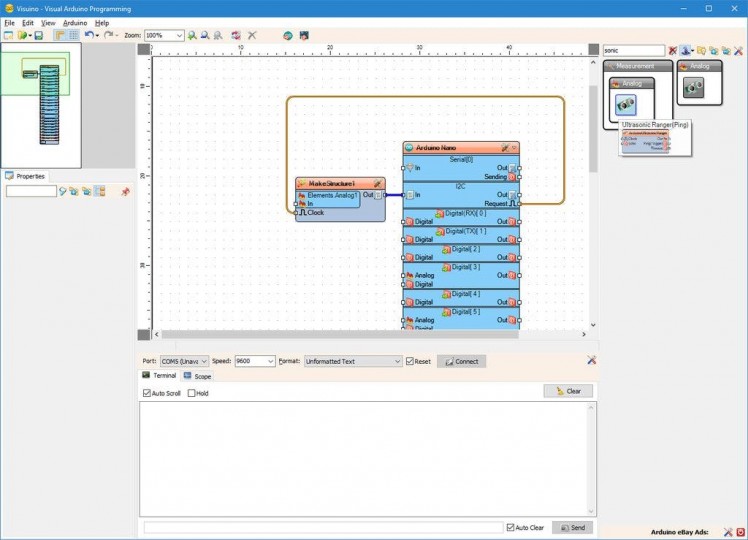The height and width of the screenshot is (540, 748).
Task: Open the Arduino menu
Action: coord(75,22)
